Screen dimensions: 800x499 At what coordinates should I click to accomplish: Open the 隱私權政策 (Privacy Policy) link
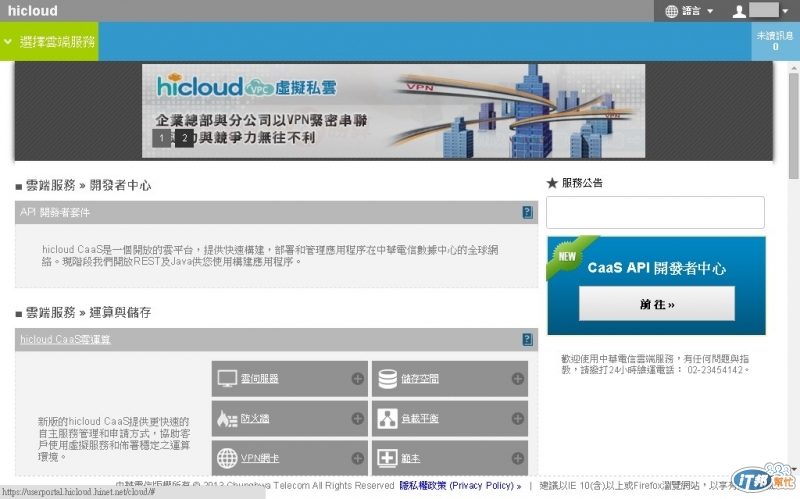tap(460, 485)
